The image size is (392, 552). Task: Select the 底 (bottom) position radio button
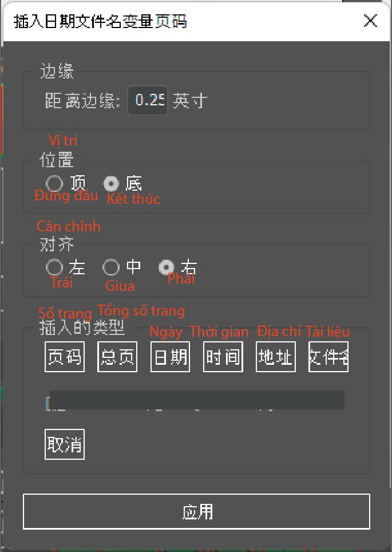[111, 183]
